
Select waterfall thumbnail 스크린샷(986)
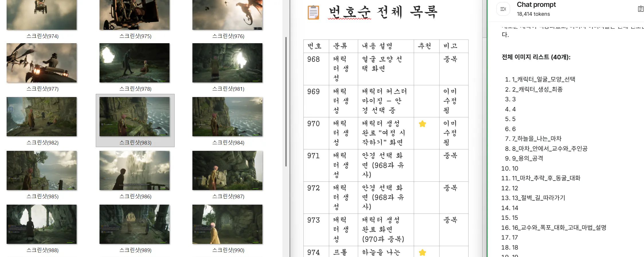(x=134, y=171)
